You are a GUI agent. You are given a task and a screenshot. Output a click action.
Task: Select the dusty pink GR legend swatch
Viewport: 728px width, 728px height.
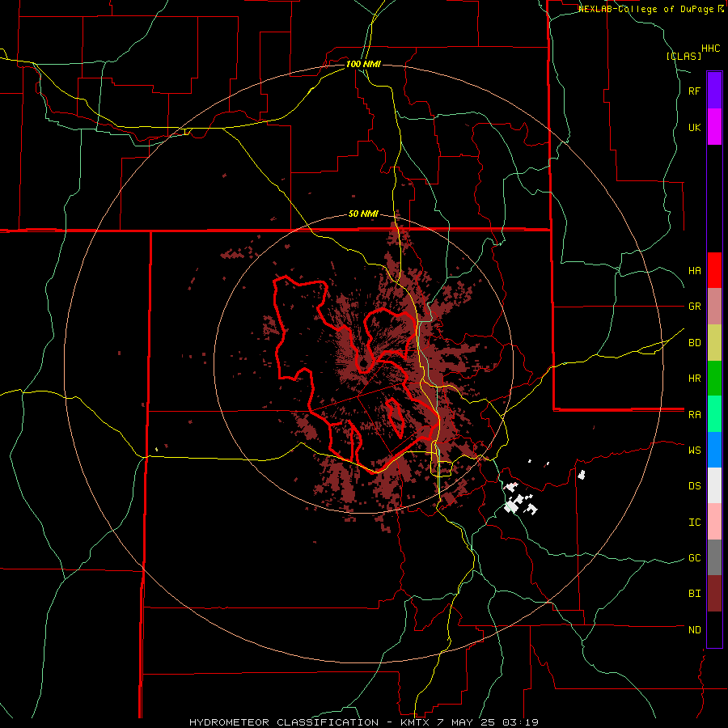pos(714,307)
